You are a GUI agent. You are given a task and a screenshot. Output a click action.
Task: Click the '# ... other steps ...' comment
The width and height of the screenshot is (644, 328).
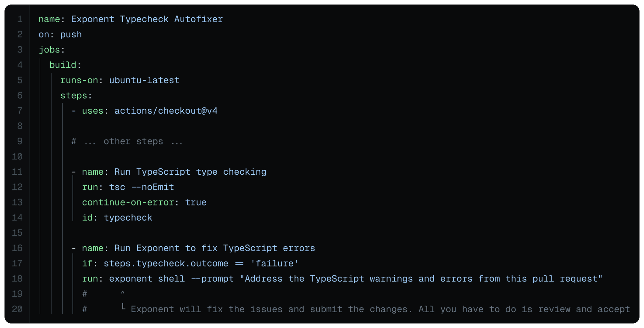127,141
